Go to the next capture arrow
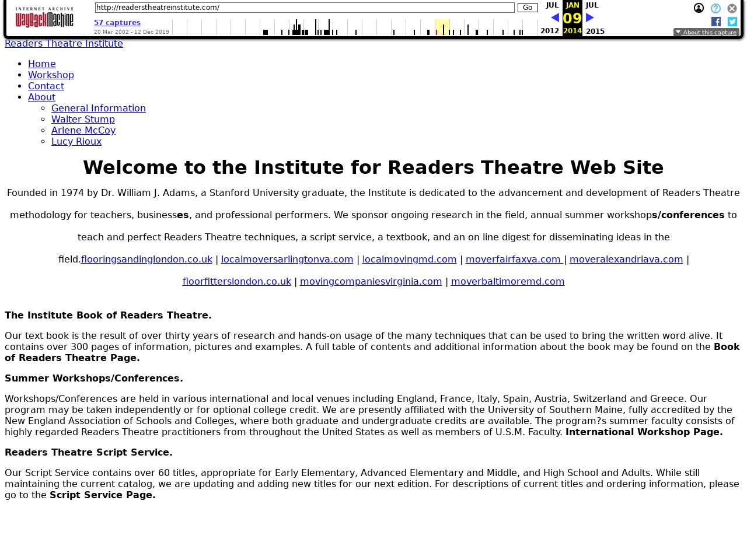Image resolution: width=747 pixels, height=560 pixels. tap(590, 18)
